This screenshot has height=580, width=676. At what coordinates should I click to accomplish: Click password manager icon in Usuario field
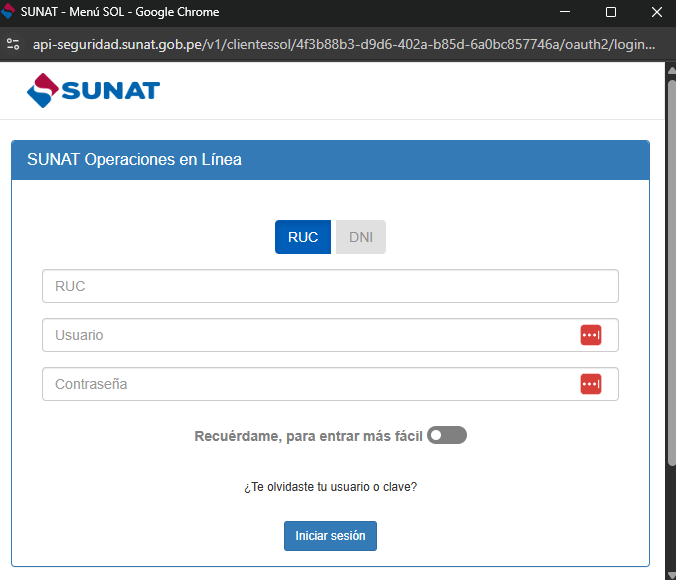tap(591, 335)
